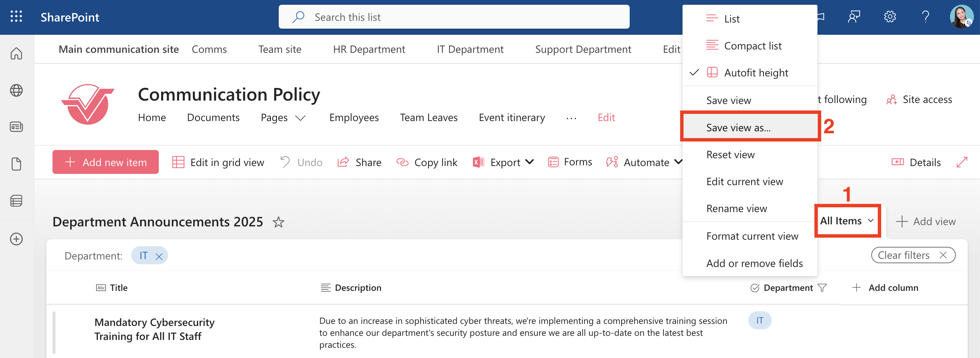Click the Create plus icon in left rail
The width and height of the screenshot is (980, 358).
coord(16,239)
